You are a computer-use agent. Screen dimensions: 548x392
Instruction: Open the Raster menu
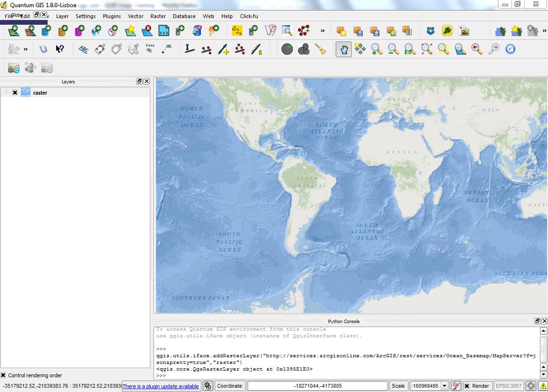(x=158, y=16)
